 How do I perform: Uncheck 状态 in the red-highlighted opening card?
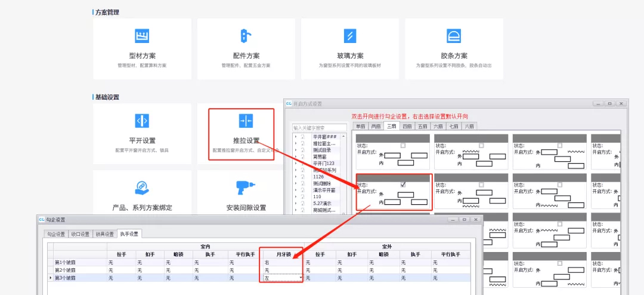(x=403, y=185)
